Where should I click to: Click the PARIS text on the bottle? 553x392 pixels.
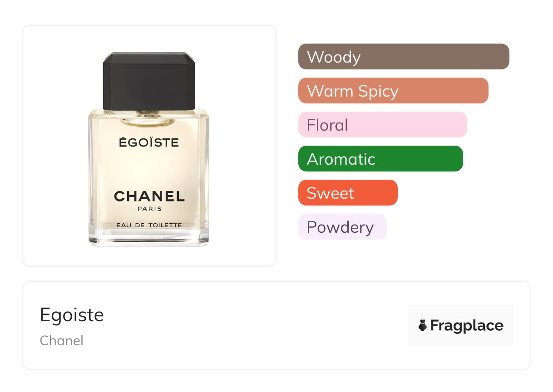[149, 209]
